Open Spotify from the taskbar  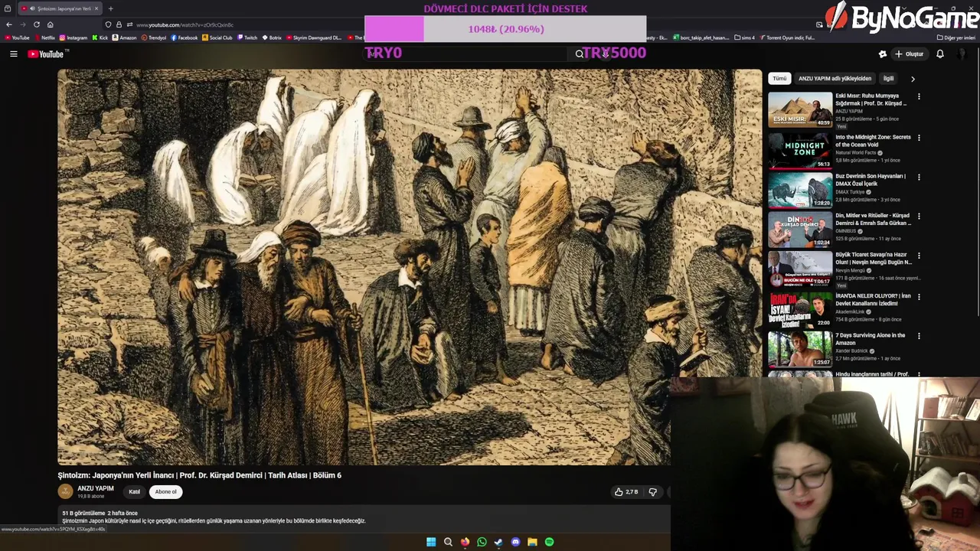point(549,542)
